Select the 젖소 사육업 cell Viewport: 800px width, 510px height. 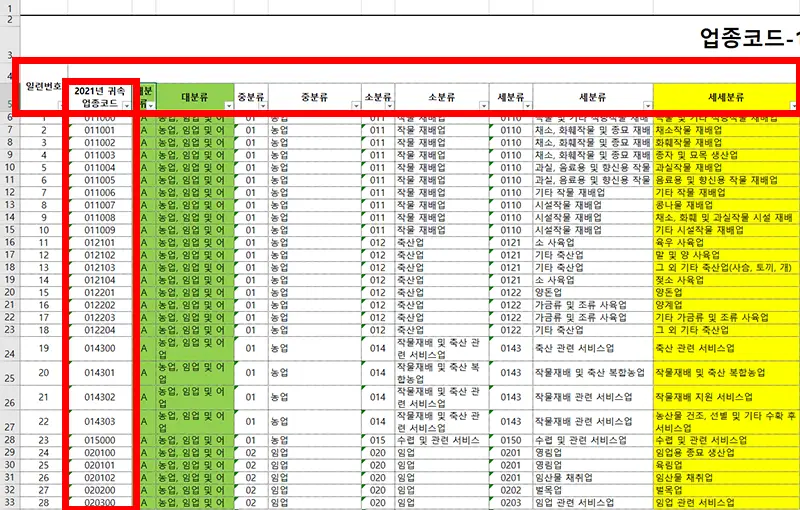[726, 280]
